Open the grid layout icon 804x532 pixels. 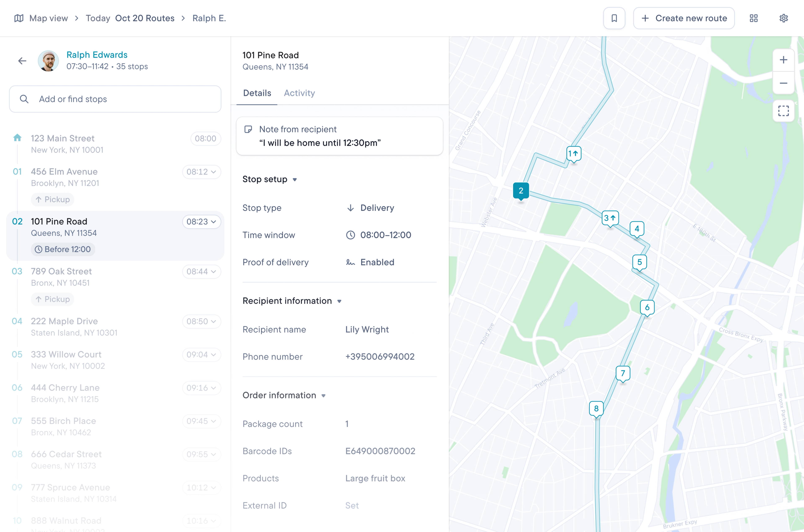754,18
